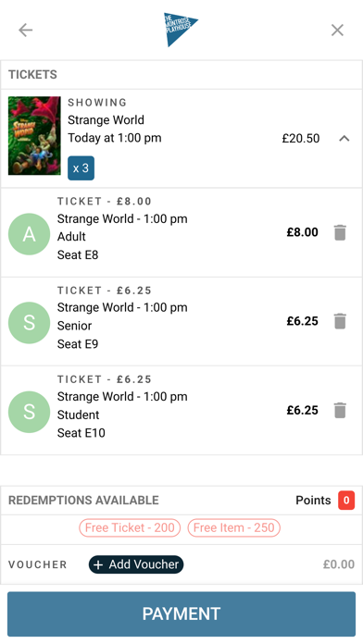The height and width of the screenshot is (644, 363).
Task: Open the Strange World poster thumbnail
Action: [x=34, y=135]
